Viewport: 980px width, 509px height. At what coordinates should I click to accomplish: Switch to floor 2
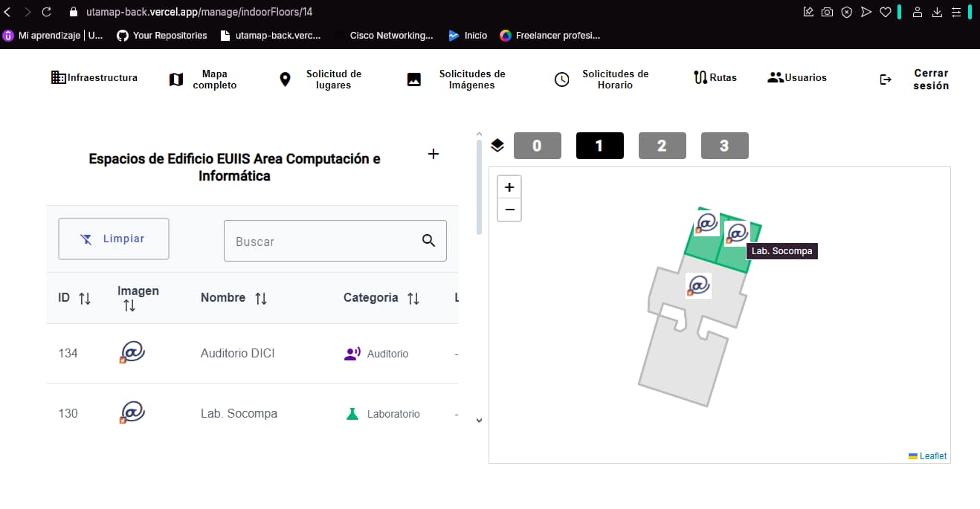click(662, 146)
